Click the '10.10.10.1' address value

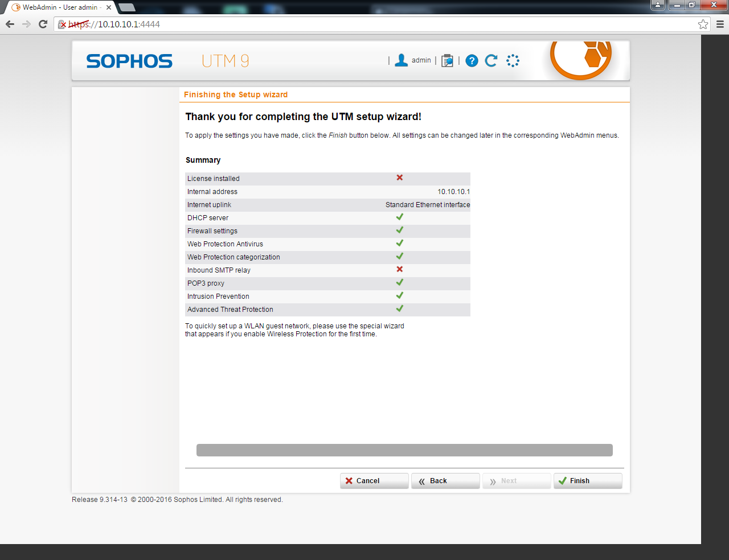[454, 192]
